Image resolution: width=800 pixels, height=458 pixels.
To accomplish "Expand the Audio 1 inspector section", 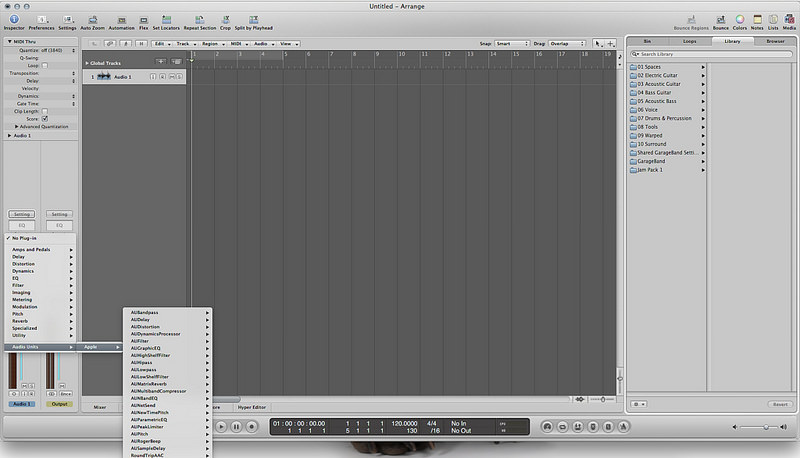I will pyautogui.click(x=9, y=136).
